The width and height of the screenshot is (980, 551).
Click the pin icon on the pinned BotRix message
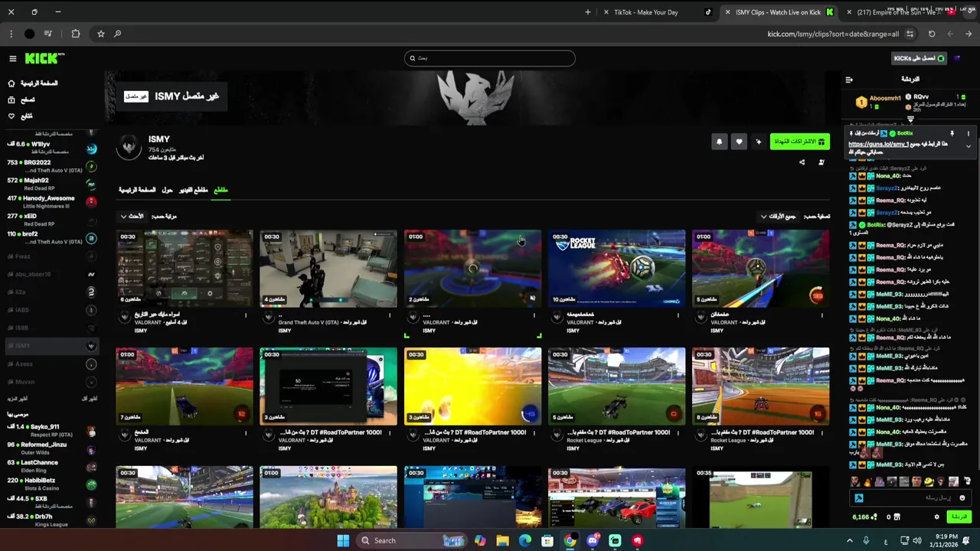pos(952,134)
